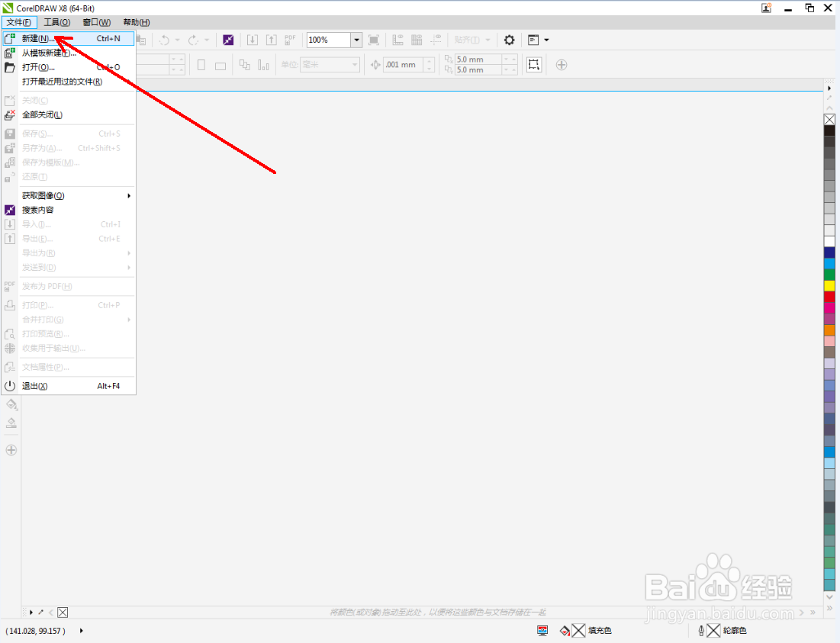Click the import icon in the toolbar
The image size is (840, 643).
coord(253,40)
